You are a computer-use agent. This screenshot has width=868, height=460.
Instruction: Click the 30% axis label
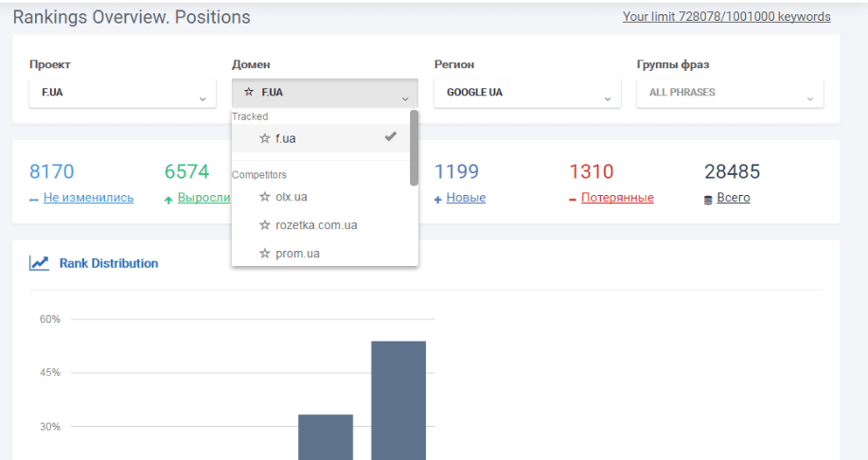(x=50, y=427)
